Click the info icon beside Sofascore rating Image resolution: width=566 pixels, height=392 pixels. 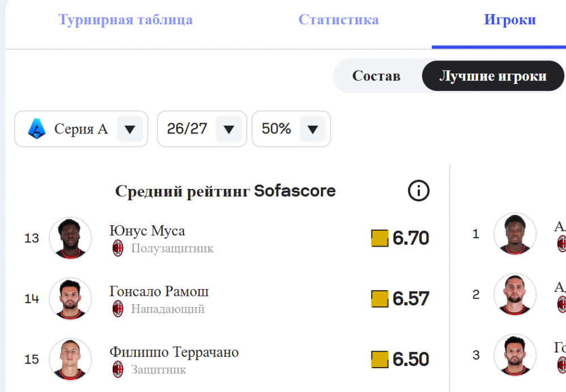[418, 191]
